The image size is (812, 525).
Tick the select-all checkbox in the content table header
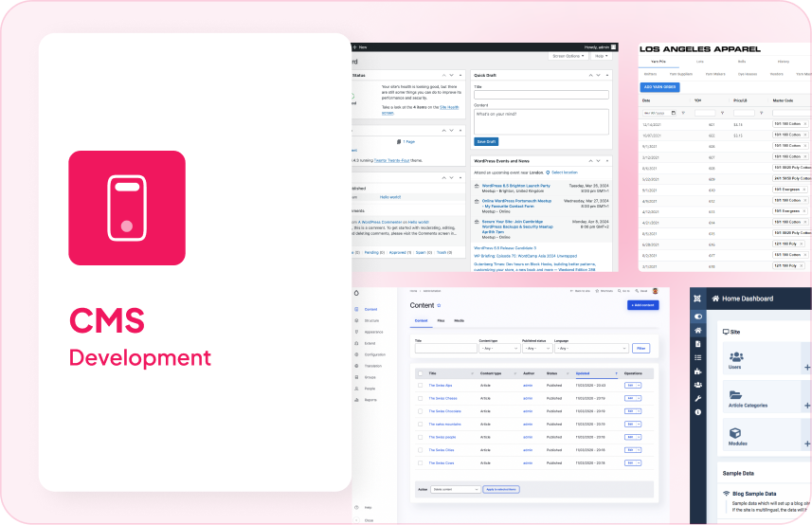pyautogui.click(x=420, y=373)
